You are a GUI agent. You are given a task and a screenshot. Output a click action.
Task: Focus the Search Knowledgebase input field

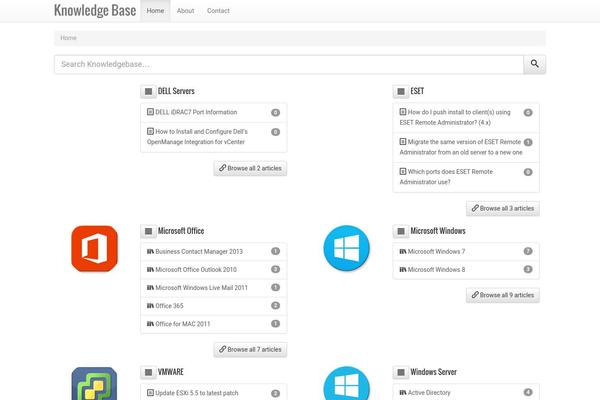tap(289, 64)
